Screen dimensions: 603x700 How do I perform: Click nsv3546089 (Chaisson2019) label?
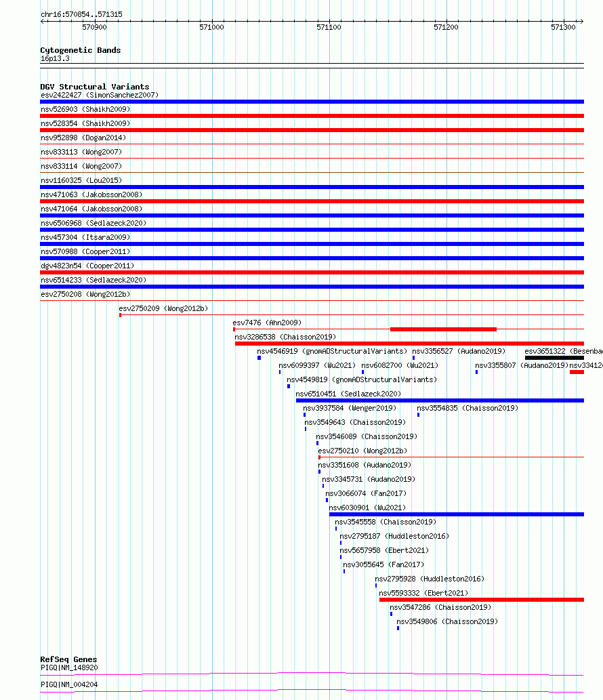click(367, 438)
